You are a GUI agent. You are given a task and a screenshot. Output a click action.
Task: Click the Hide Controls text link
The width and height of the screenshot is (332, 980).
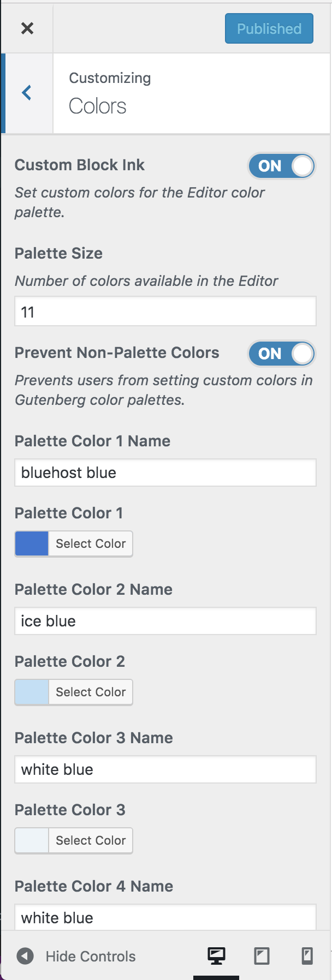[91, 956]
